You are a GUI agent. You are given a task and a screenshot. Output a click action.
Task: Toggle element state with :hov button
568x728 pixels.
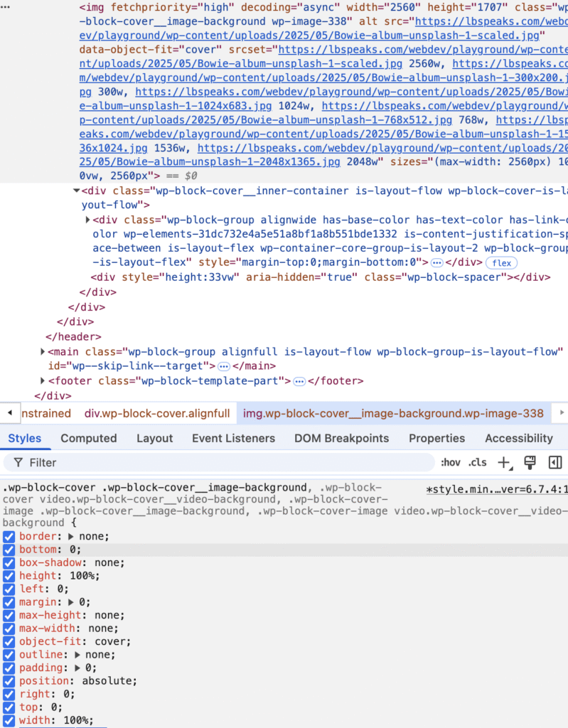(x=451, y=463)
